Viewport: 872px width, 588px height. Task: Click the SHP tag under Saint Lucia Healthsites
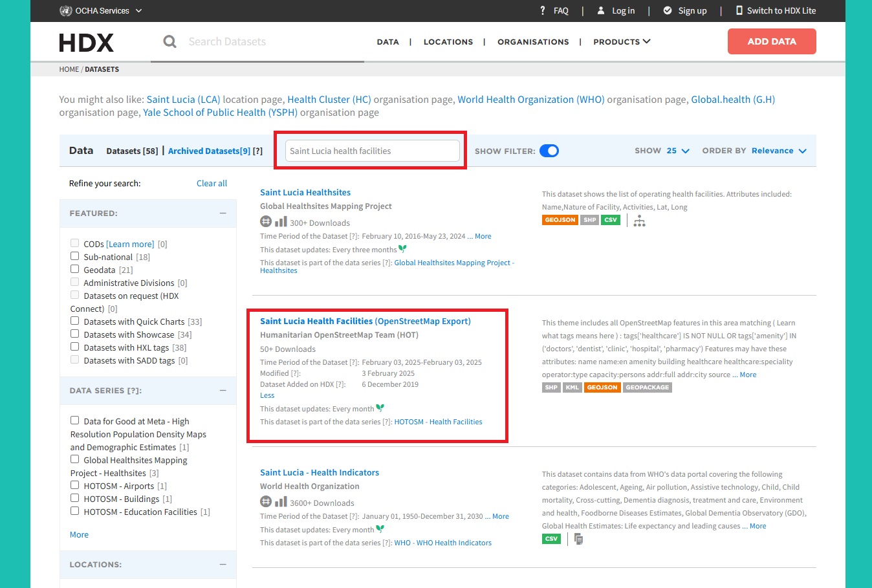[x=590, y=220]
